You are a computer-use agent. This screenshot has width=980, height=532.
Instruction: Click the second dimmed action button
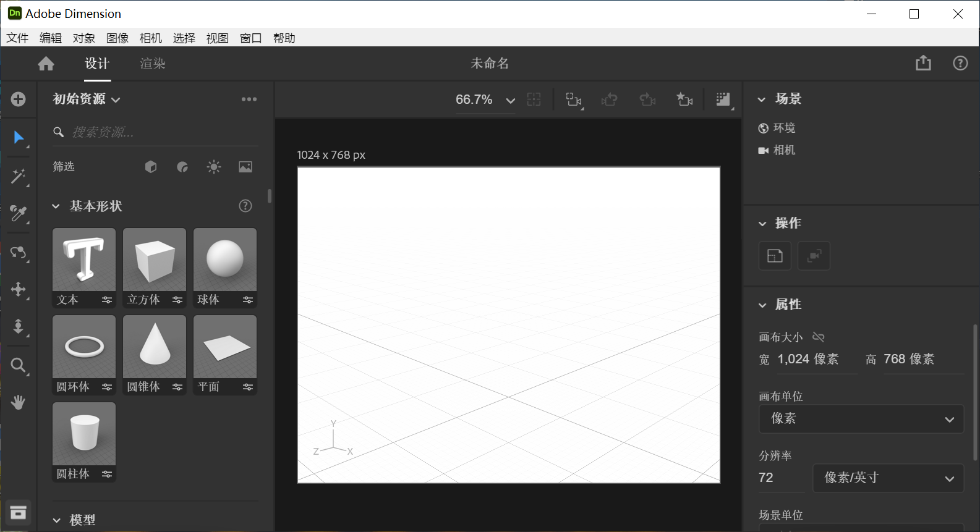pyautogui.click(x=814, y=256)
